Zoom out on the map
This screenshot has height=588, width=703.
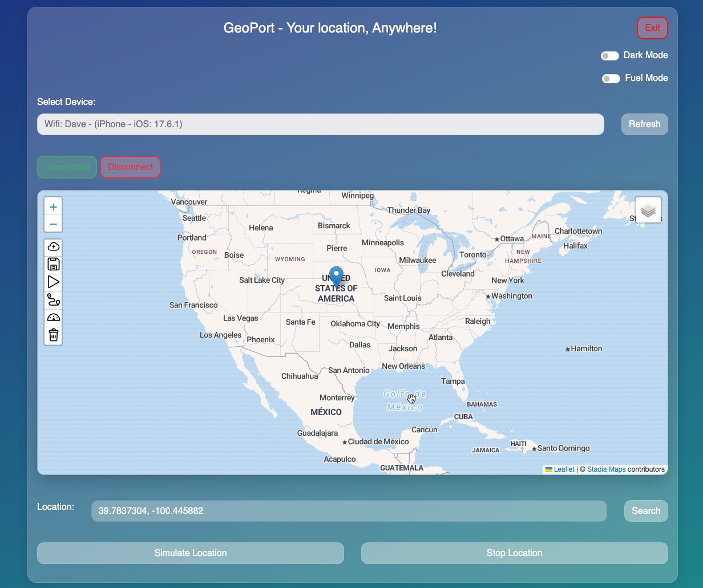point(53,224)
